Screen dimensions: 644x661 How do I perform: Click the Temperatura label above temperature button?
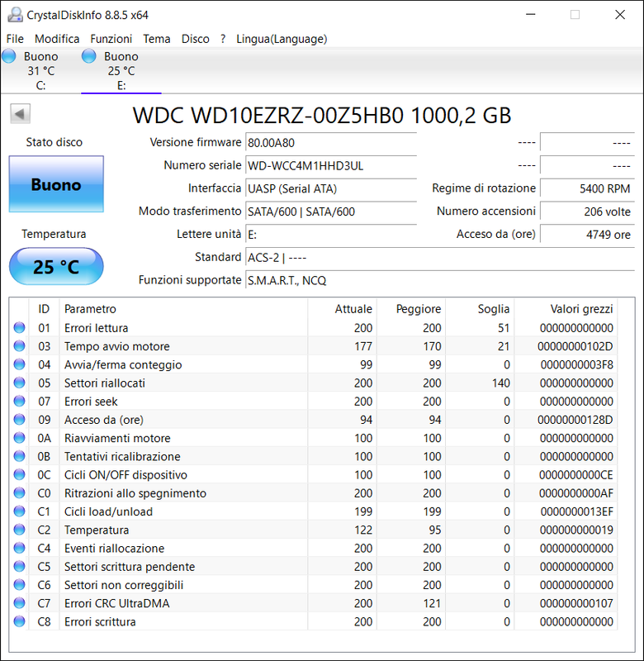tap(54, 234)
